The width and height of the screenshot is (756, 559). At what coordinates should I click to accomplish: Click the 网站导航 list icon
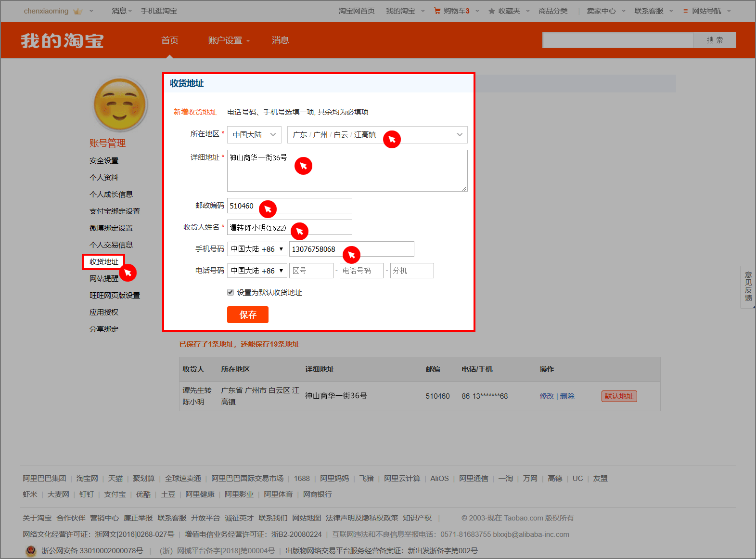point(685,11)
